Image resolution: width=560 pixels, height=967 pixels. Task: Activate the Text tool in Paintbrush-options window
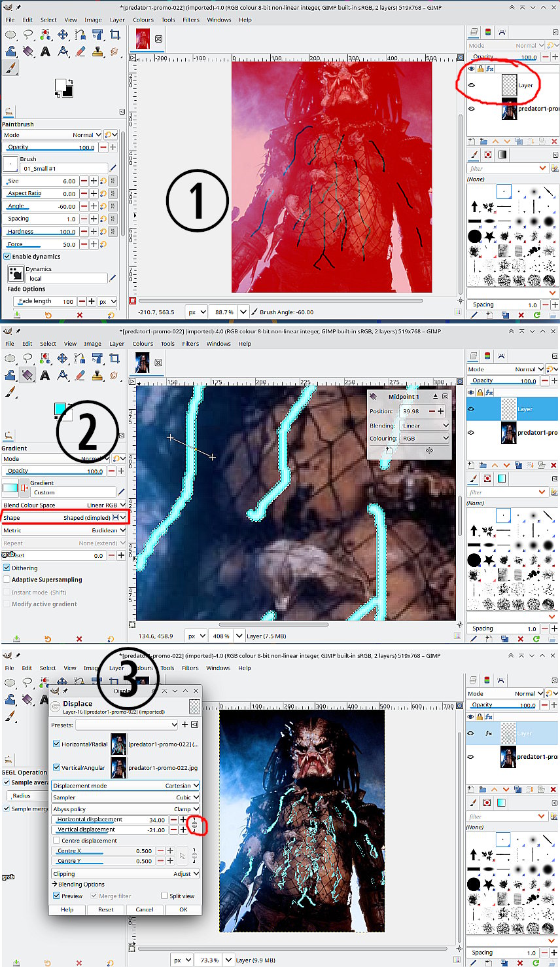(45, 52)
